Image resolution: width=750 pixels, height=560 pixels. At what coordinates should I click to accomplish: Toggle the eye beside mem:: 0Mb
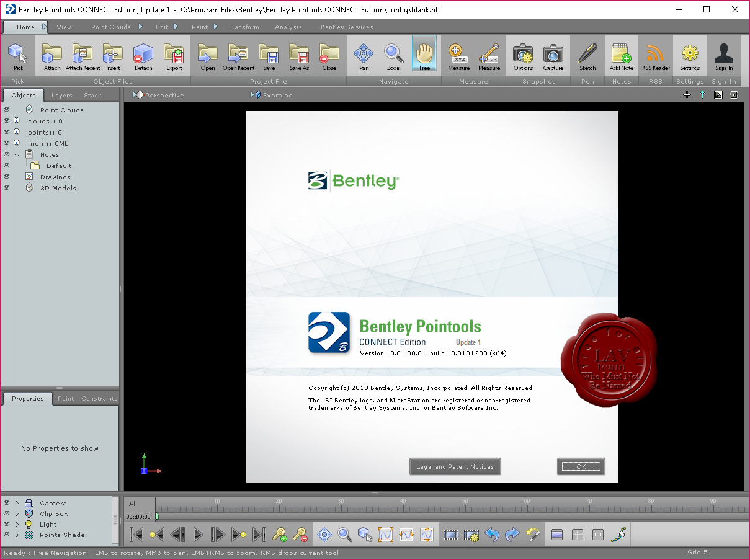click(x=6, y=143)
